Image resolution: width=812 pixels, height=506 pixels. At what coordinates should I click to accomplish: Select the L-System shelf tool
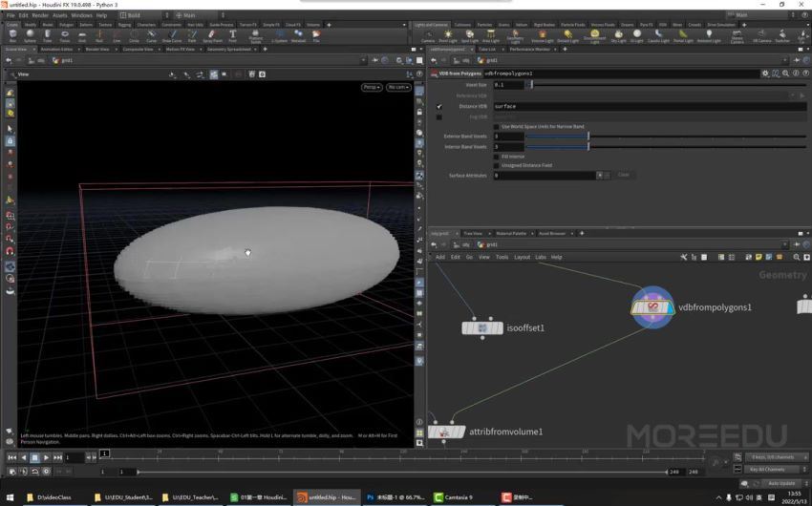click(280, 35)
